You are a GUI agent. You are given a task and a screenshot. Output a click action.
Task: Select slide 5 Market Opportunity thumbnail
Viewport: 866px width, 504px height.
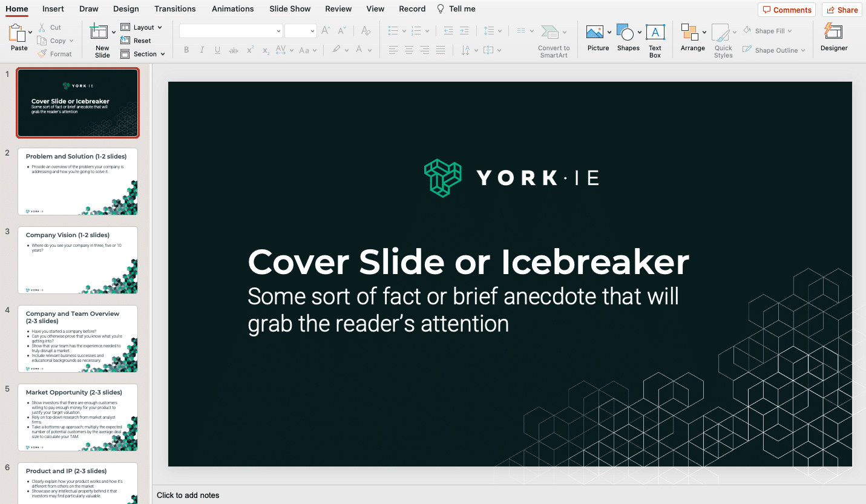coord(78,417)
